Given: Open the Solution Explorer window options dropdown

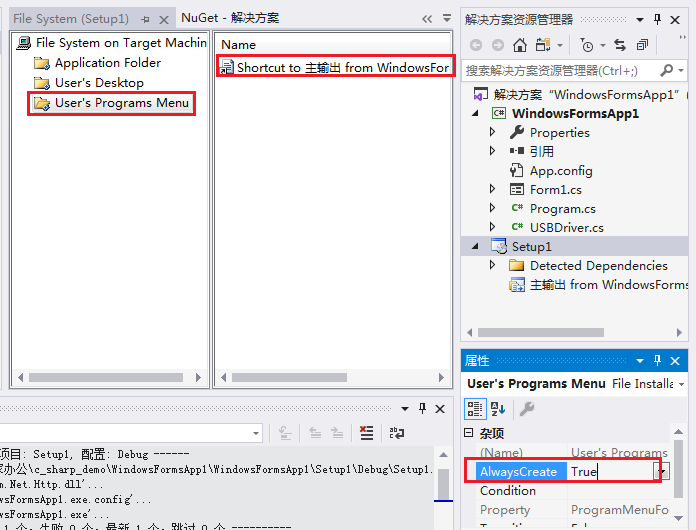Looking at the screenshot, I should click(x=640, y=20).
